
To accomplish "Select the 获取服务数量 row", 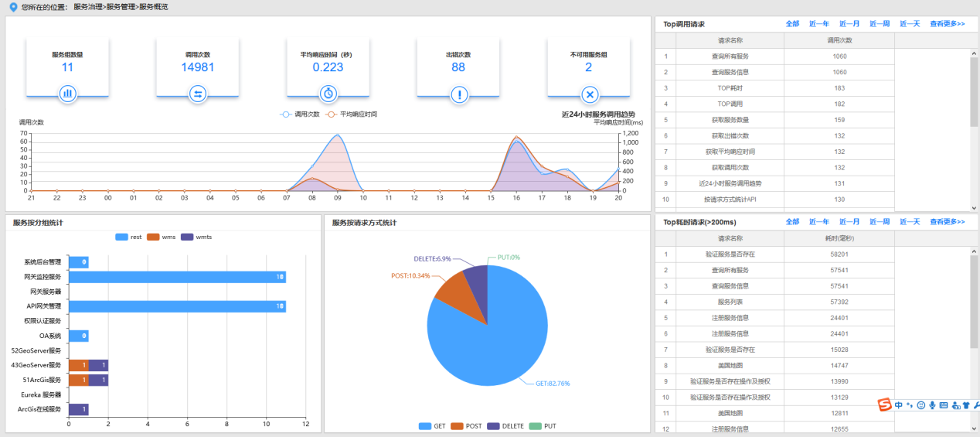I will click(774, 120).
